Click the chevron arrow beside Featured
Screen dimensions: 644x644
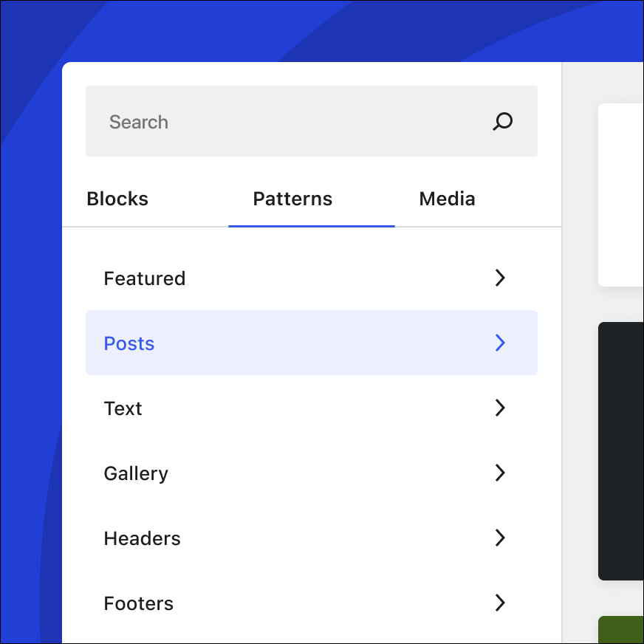click(500, 278)
